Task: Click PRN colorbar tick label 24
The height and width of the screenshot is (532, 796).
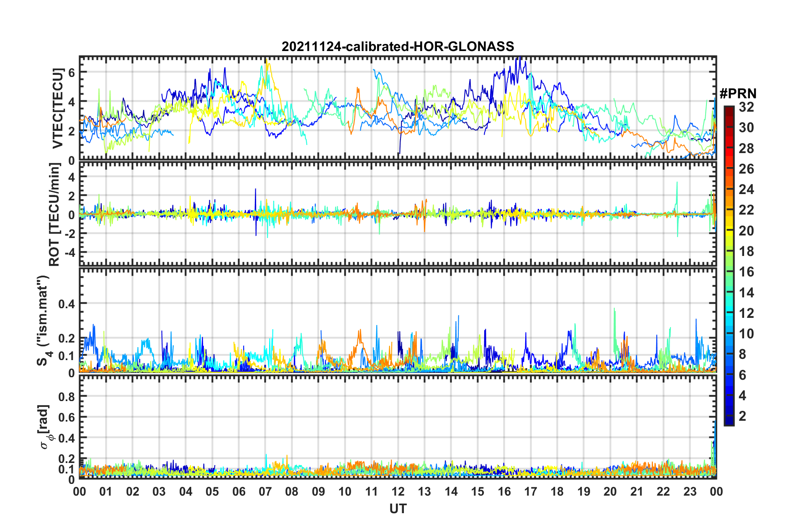Action: [746, 189]
